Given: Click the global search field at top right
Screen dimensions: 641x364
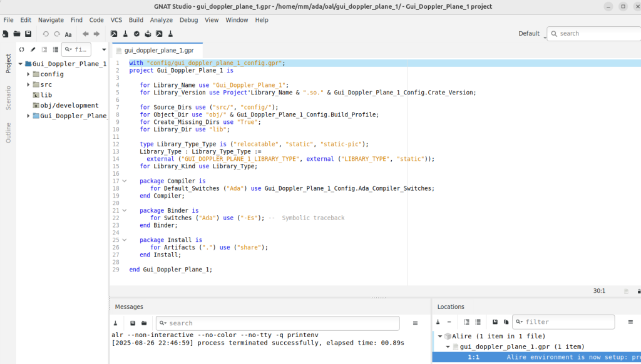Looking at the screenshot, I should pos(594,34).
